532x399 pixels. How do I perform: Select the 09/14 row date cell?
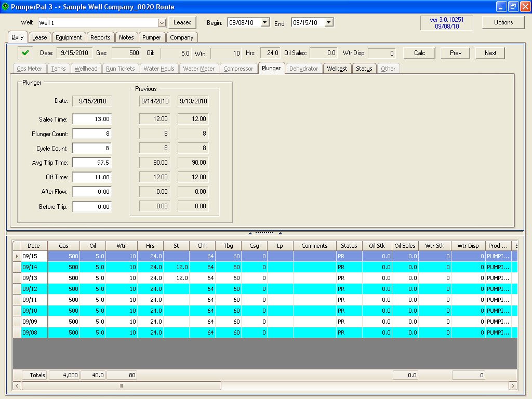pos(34,267)
